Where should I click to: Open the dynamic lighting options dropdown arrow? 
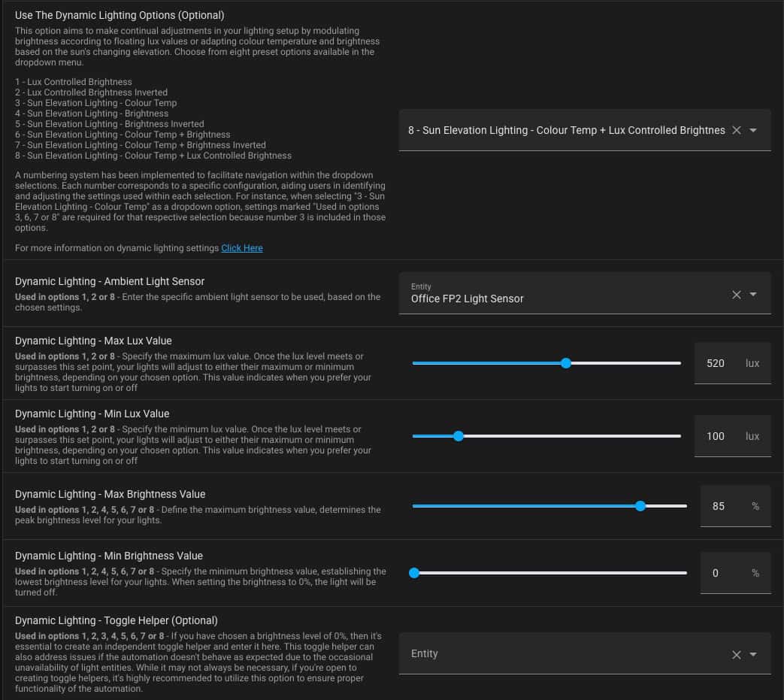click(x=753, y=131)
